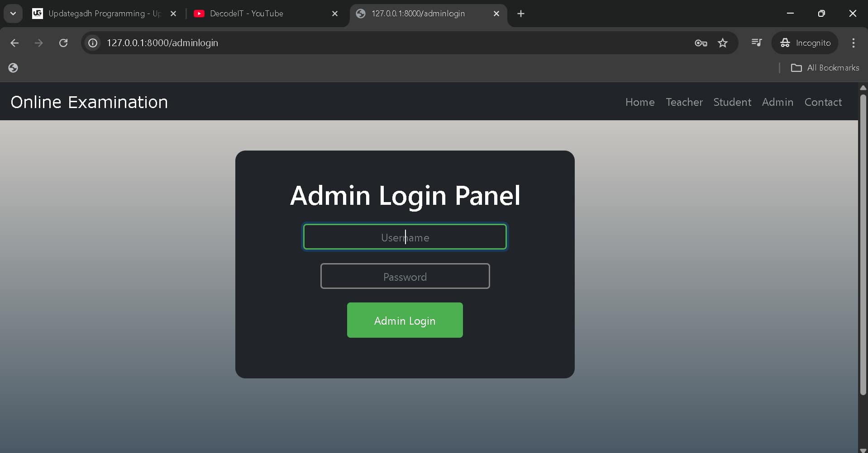Navigate to the Student page
The width and height of the screenshot is (868, 453).
pos(732,102)
